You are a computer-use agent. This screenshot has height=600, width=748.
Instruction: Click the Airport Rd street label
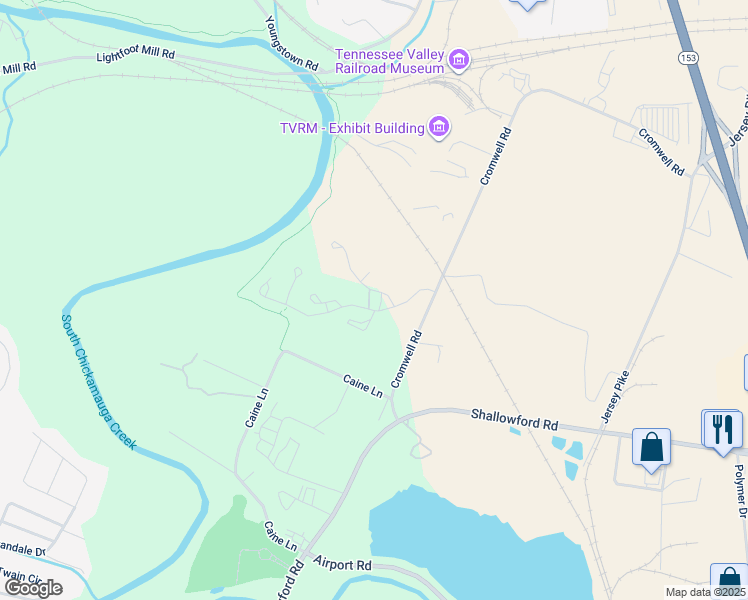coord(342,563)
